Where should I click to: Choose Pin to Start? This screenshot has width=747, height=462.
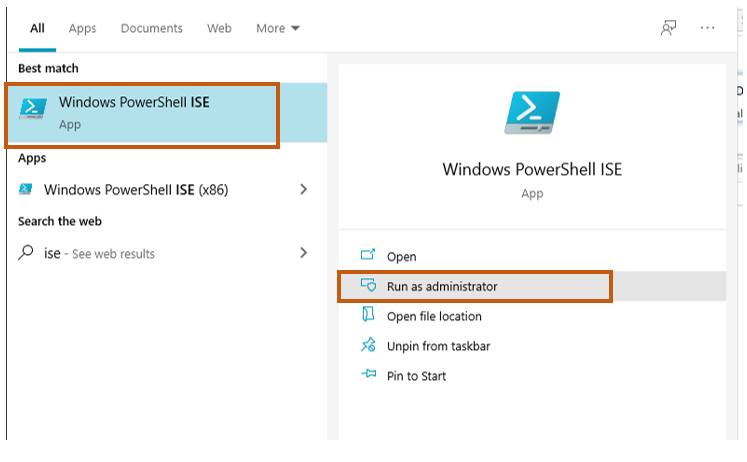point(532,376)
